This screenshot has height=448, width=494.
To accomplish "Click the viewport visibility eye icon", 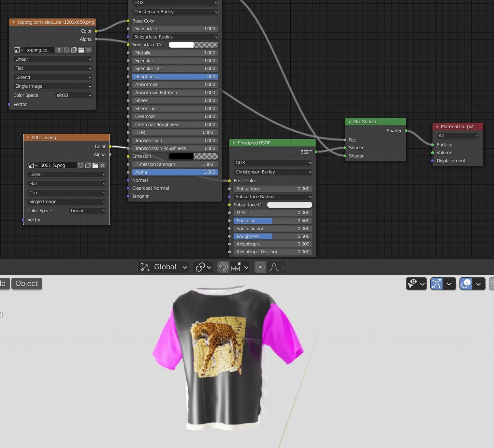I will point(413,284).
